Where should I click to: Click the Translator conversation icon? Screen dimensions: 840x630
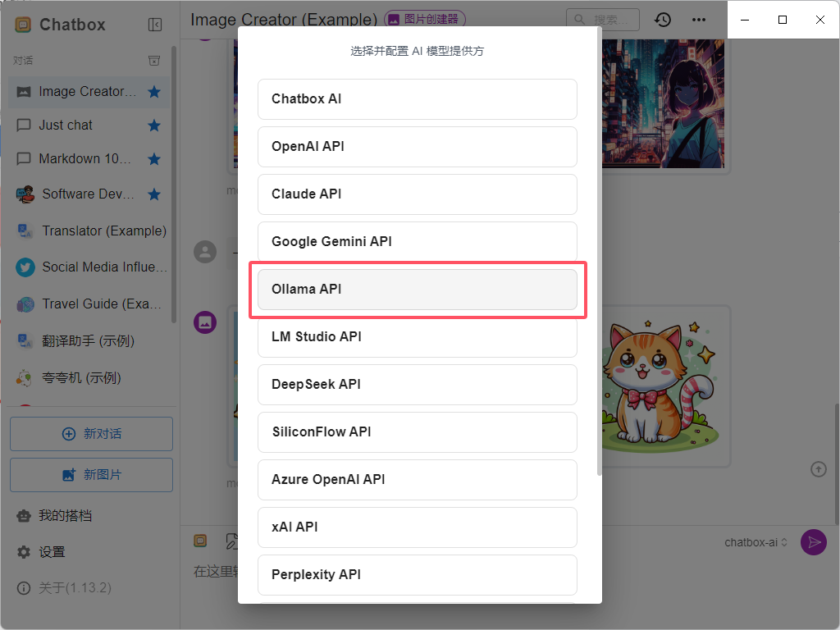click(x=25, y=231)
